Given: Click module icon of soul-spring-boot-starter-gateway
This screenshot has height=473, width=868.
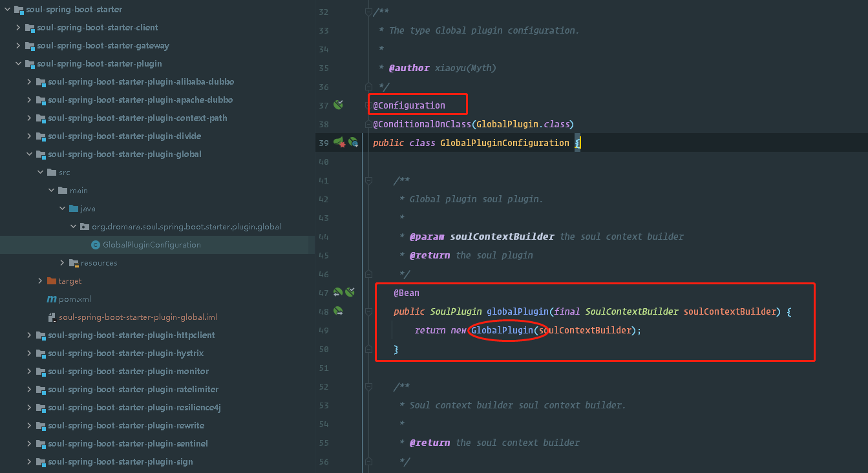Looking at the screenshot, I should [30, 46].
